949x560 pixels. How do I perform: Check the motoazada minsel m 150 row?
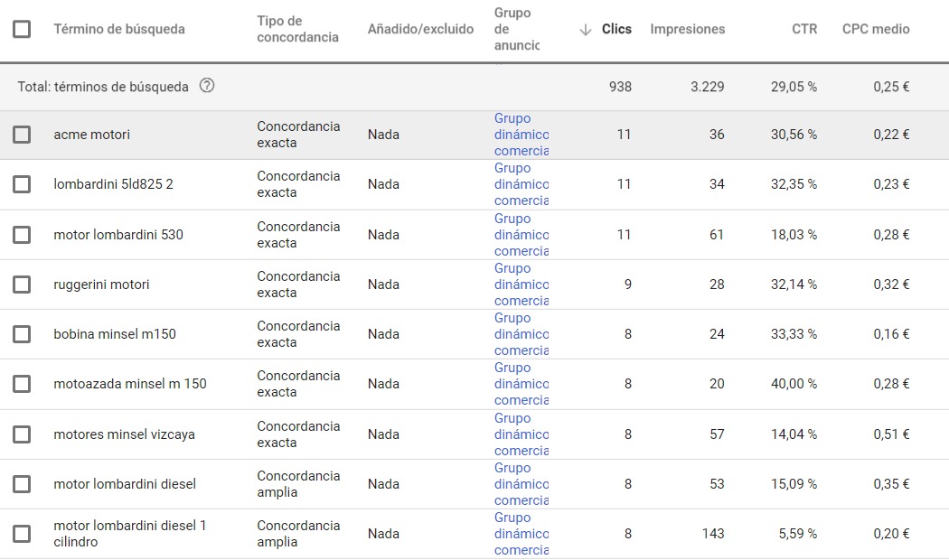tap(22, 384)
